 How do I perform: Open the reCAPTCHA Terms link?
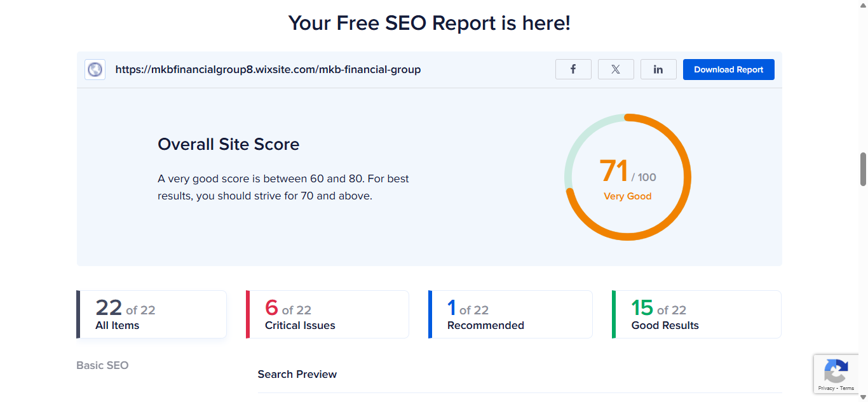[x=847, y=388]
